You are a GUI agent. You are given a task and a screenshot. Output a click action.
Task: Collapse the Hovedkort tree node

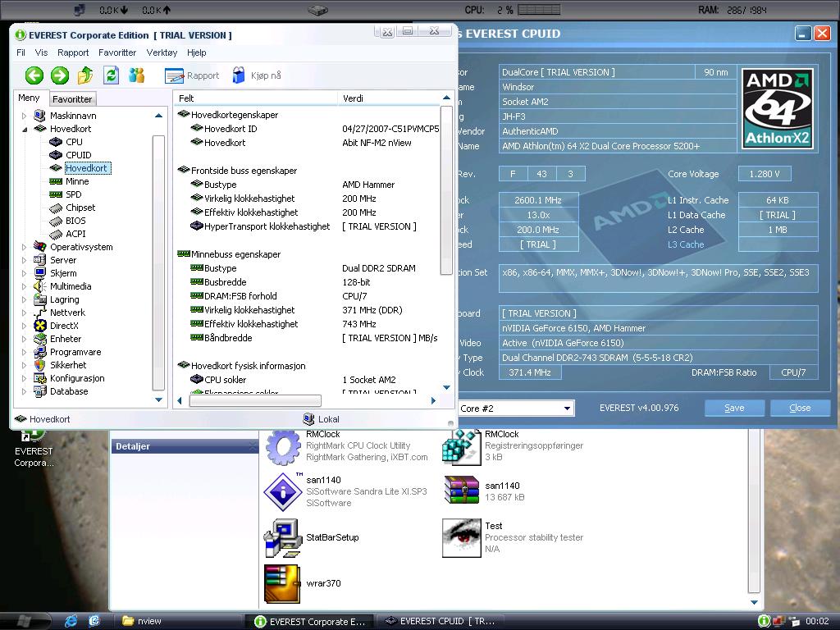point(24,129)
